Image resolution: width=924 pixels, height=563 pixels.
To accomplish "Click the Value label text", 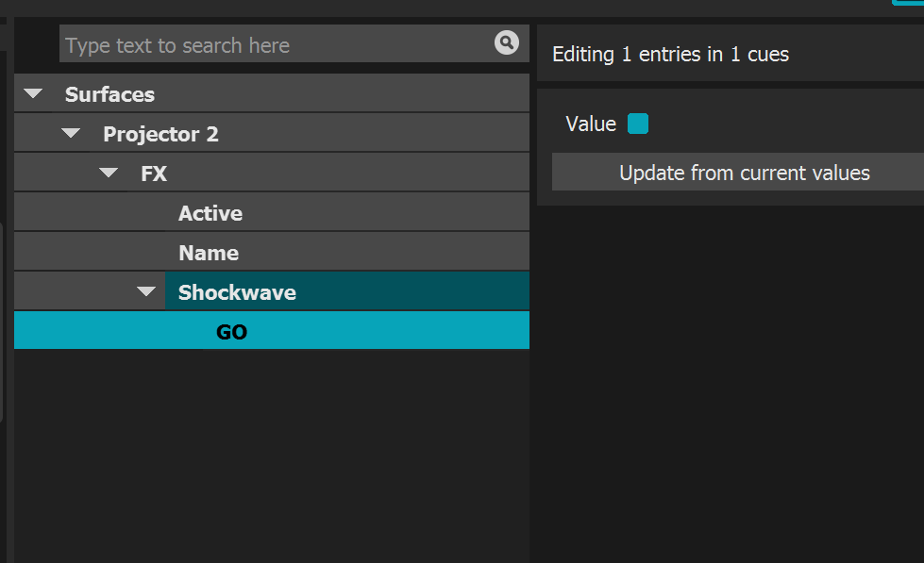I will tap(589, 124).
